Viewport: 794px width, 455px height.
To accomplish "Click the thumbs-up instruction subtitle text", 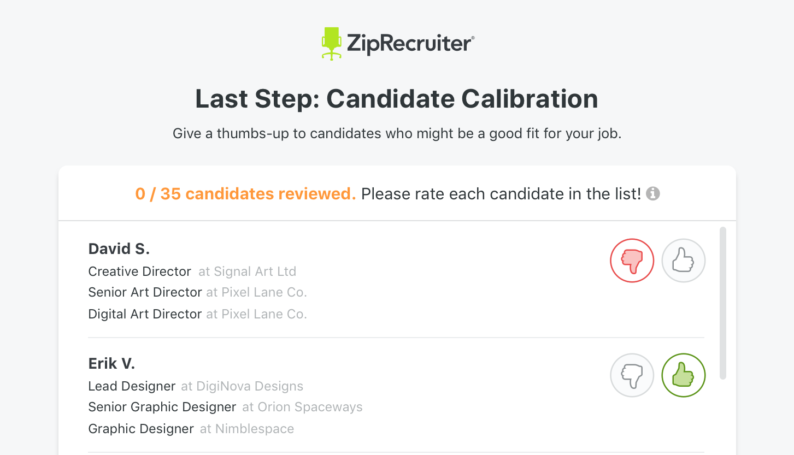I will (397, 133).
